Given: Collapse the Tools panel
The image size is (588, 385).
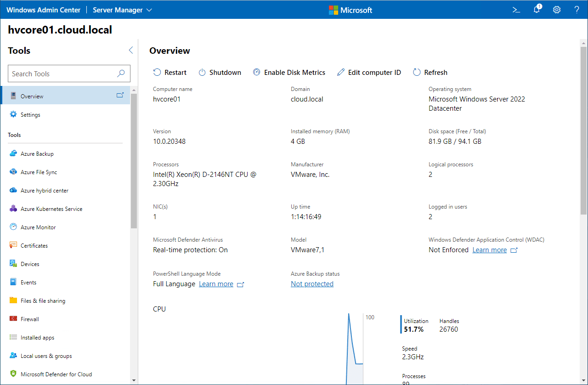Looking at the screenshot, I should click(130, 51).
